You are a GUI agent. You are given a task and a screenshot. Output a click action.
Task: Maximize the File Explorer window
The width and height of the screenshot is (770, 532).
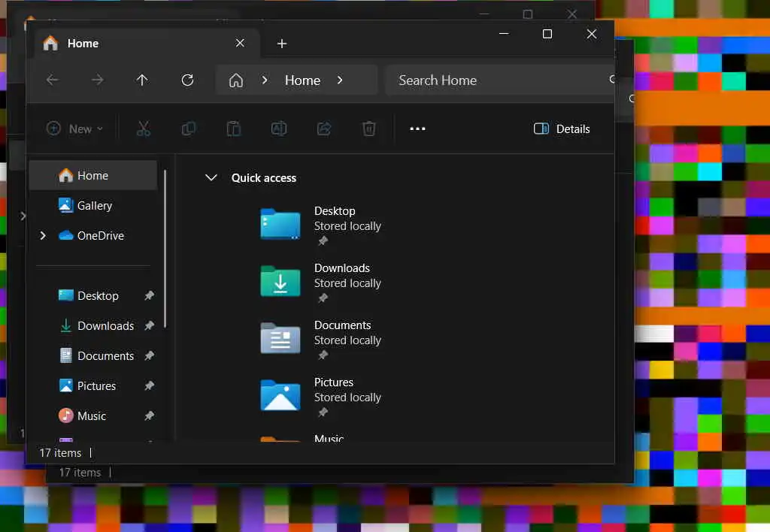coord(547,33)
